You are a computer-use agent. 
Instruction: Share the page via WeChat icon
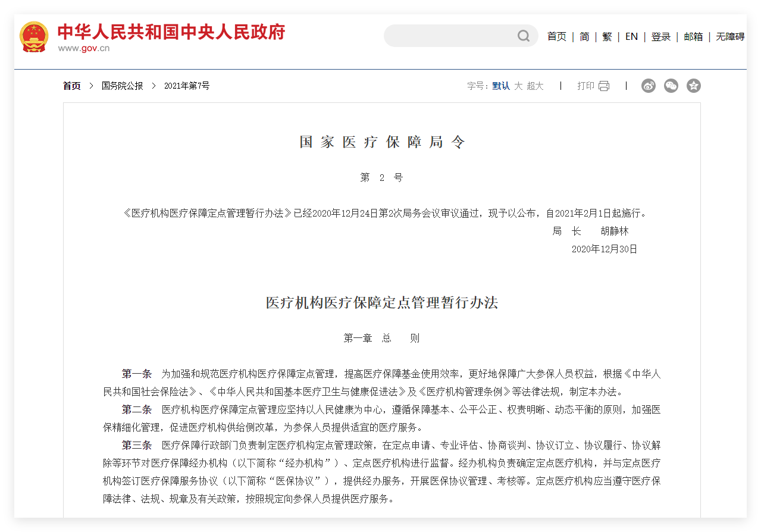pos(671,86)
